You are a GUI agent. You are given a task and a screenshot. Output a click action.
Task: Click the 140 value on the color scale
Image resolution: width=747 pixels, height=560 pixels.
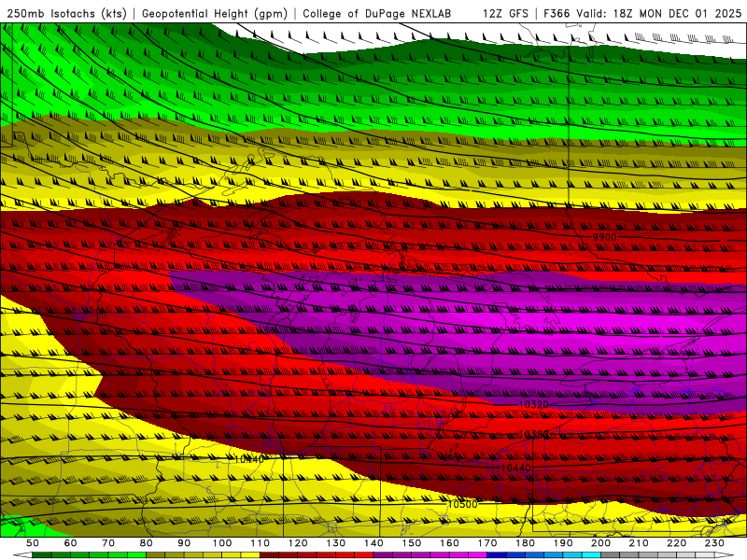point(373,543)
